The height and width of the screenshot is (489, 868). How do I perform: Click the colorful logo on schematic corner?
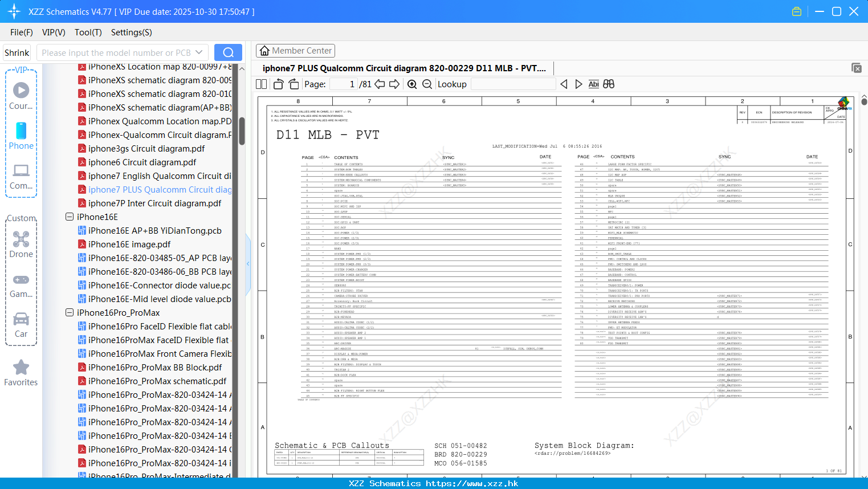click(843, 103)
